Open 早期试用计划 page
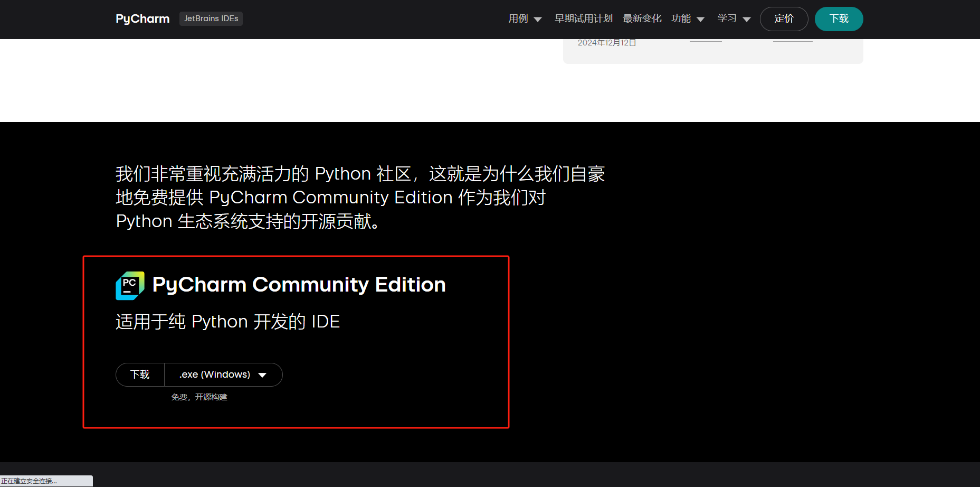 coord(583,18)
